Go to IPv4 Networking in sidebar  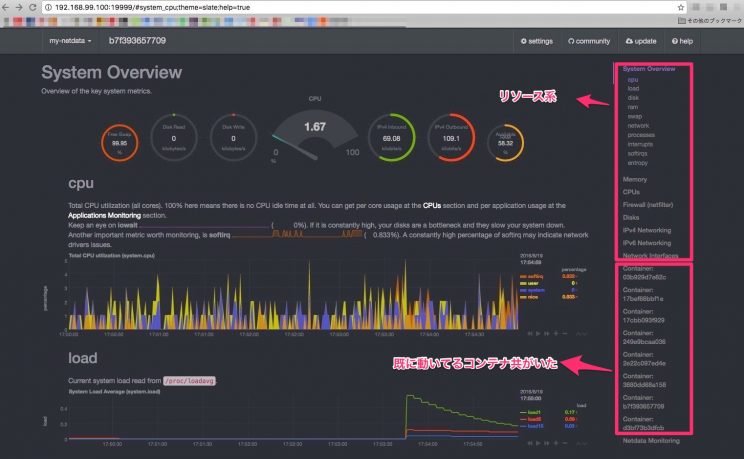(x=648, y=230)
